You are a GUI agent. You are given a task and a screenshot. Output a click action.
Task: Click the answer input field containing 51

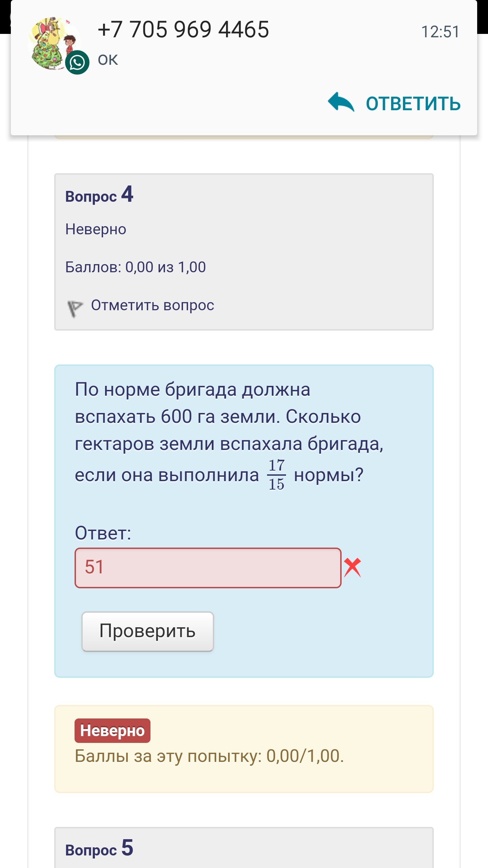(x=208, y=568)
